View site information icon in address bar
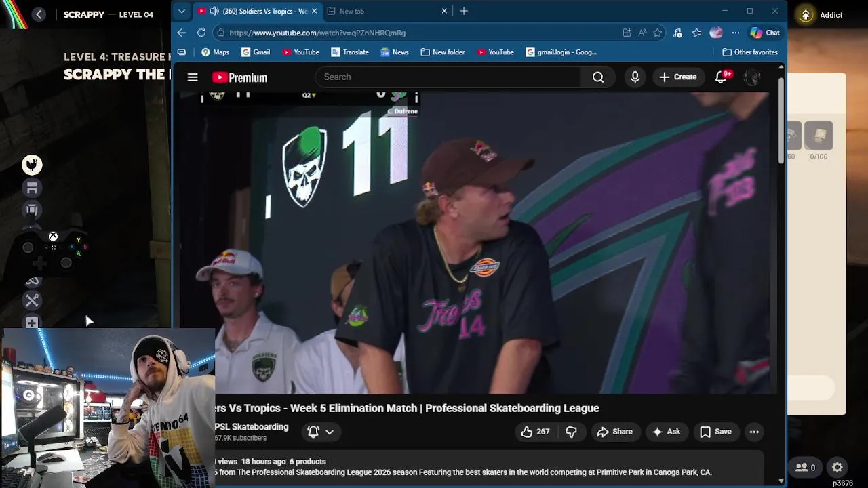The image size is (868, 488). click(x=220, y=33)
